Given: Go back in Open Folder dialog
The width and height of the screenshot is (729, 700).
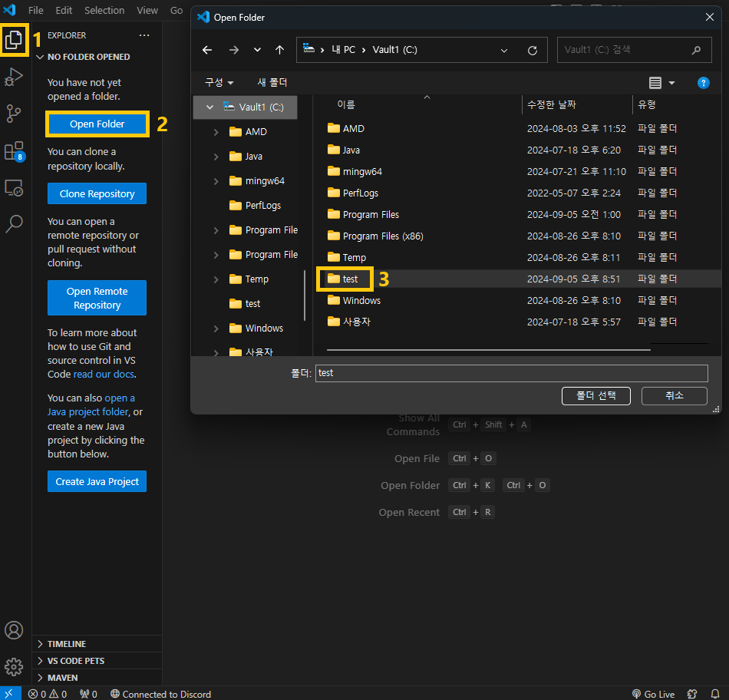Looking at the screenshot, I should [207, 50].
